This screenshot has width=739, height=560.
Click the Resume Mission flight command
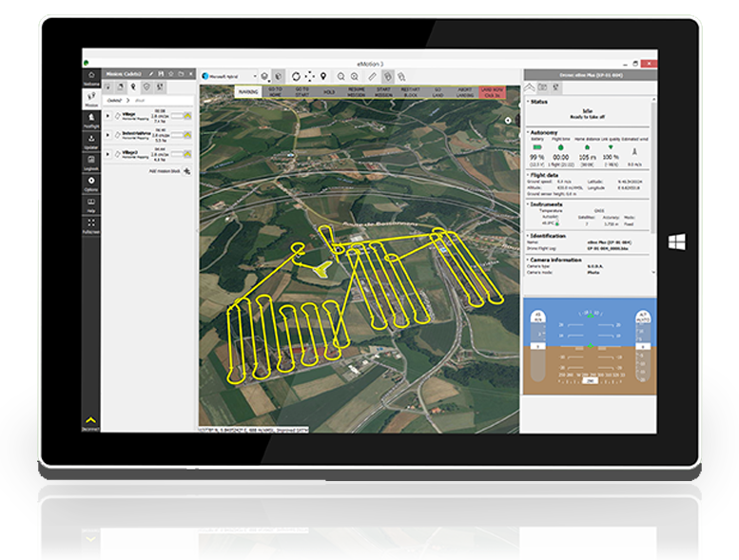click(x=357, y=92)
